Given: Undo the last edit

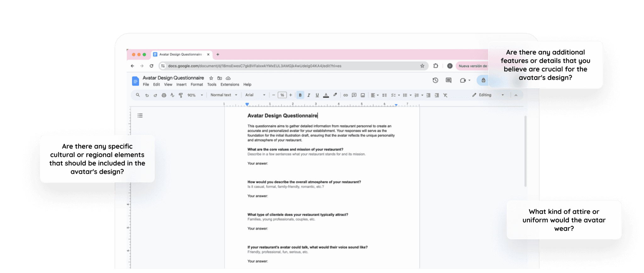Looking at the screenshot, I should (147, 95).
